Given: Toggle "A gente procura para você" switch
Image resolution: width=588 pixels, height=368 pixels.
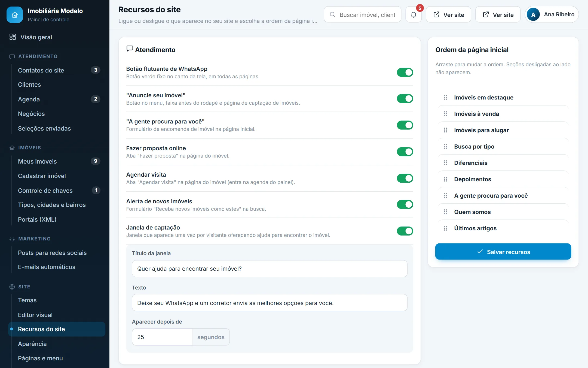Looking at the screenshot, I should (405, 125).
